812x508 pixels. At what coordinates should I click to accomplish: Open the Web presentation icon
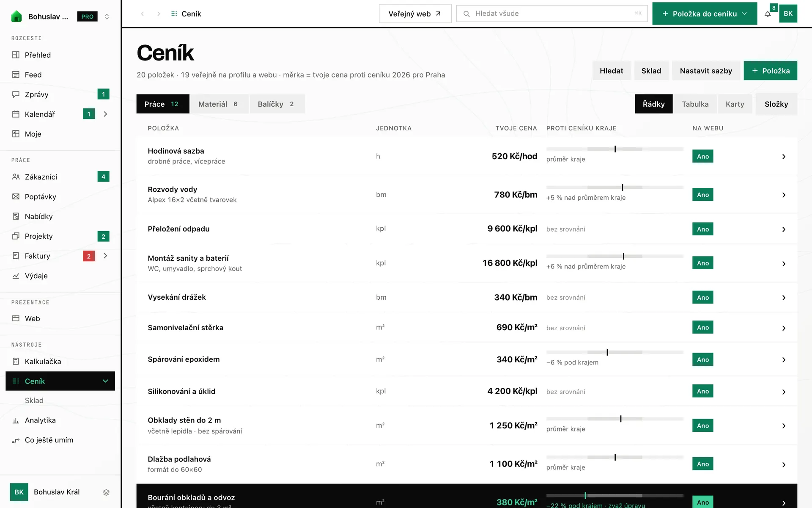(x=16, y=318)
